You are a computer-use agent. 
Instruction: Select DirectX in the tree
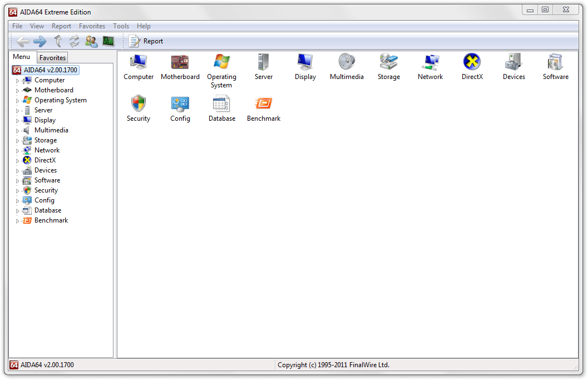(x=45, y=160)
